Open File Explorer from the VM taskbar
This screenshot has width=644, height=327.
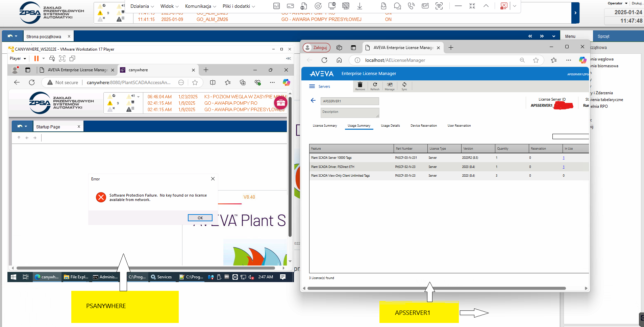(76, 277)
